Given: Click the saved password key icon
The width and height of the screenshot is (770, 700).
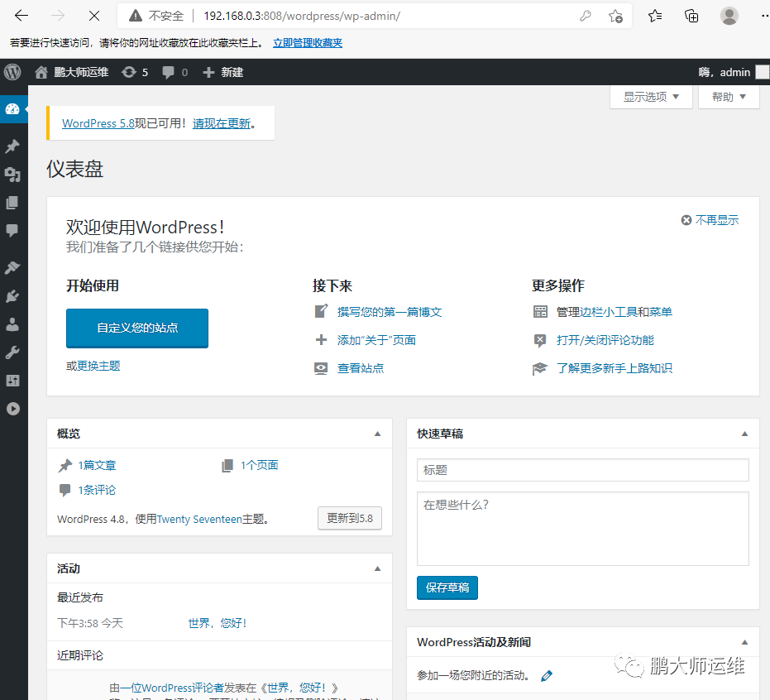Looking at the screenshot, I should (586, 16).
